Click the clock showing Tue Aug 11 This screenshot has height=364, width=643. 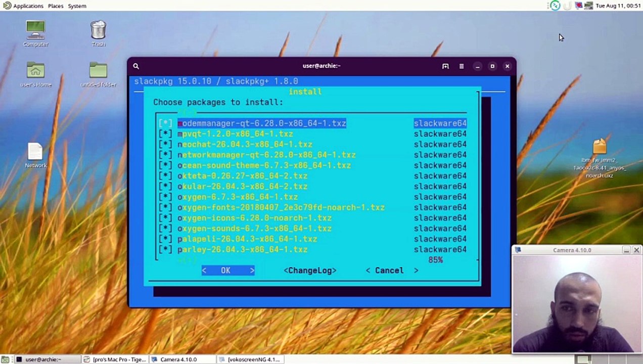point(618,6)
